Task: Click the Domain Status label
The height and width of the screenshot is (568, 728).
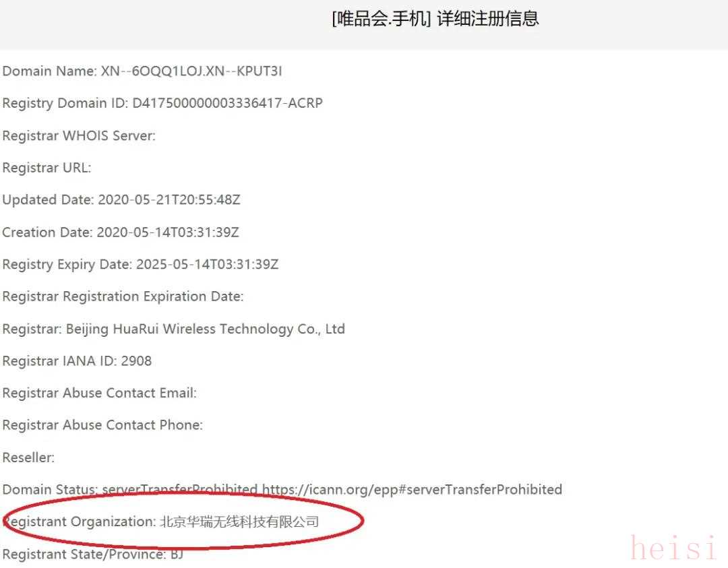Action: [50, 490]
